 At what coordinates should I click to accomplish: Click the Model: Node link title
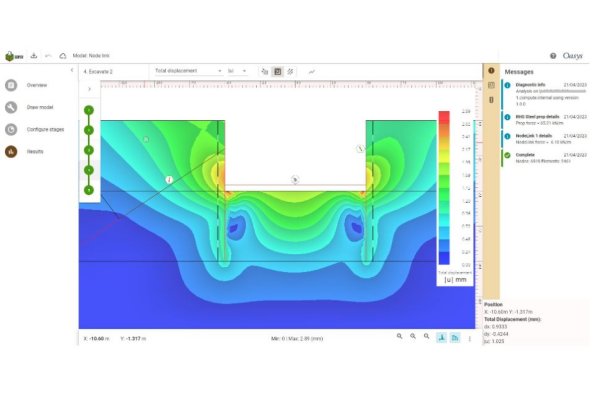coord(91,56)
